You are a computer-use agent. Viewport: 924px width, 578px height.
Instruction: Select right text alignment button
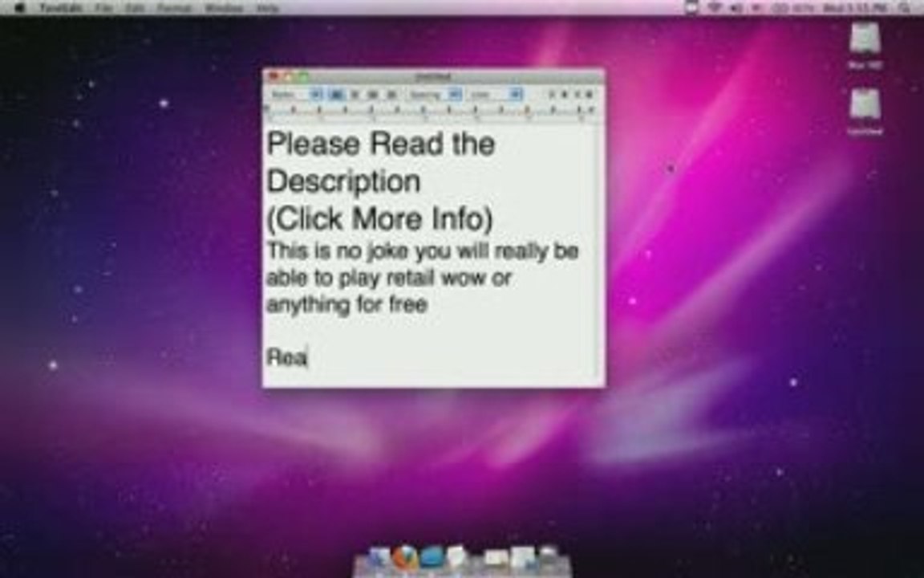click(391, 94)
